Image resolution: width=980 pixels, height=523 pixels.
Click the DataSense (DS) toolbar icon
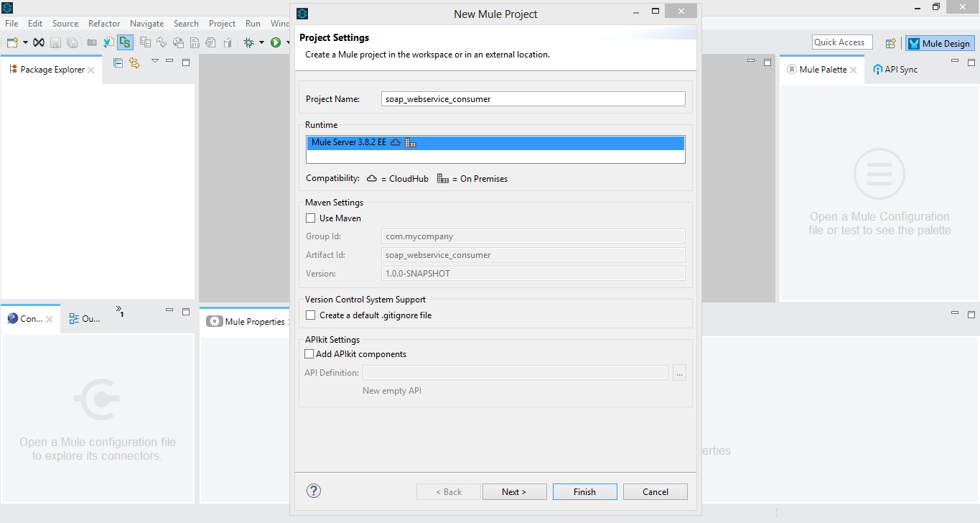(125, 42)
